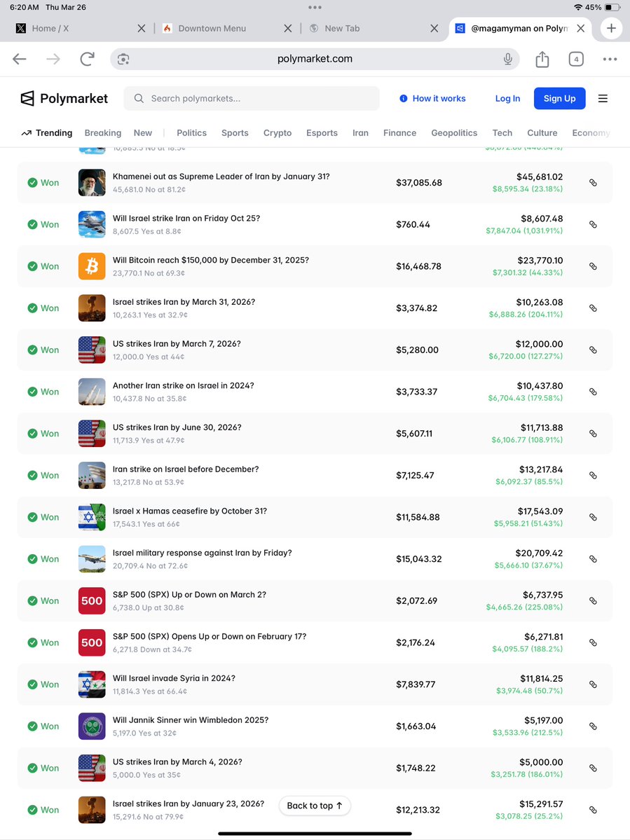Click the Back to top button

(315, 806)
